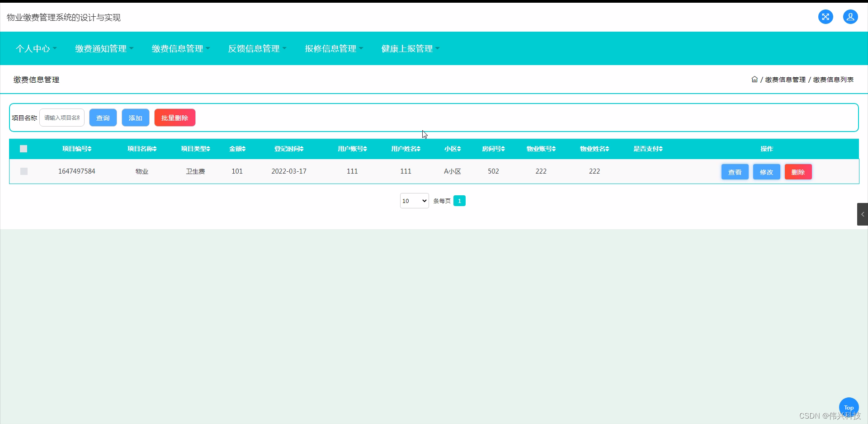This screenshot has height=424, width=868.
Task: Click the 查询 search button
Action: tap(103, 118)
